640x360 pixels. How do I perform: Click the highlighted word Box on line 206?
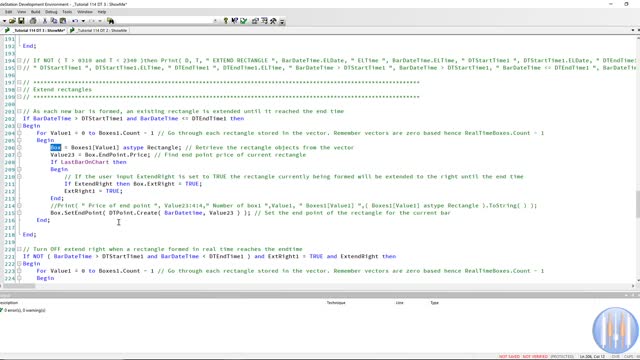tap(56, 147)
